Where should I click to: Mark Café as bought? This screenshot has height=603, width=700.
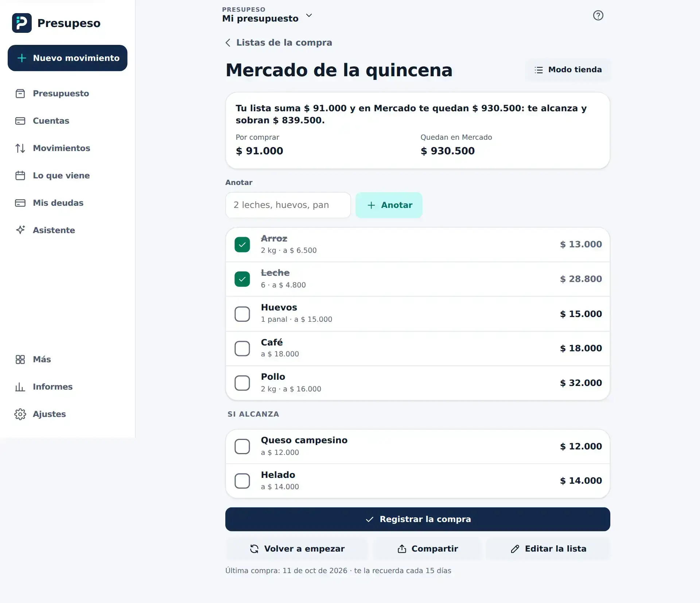pyautogui.click(x=242, y=349)
